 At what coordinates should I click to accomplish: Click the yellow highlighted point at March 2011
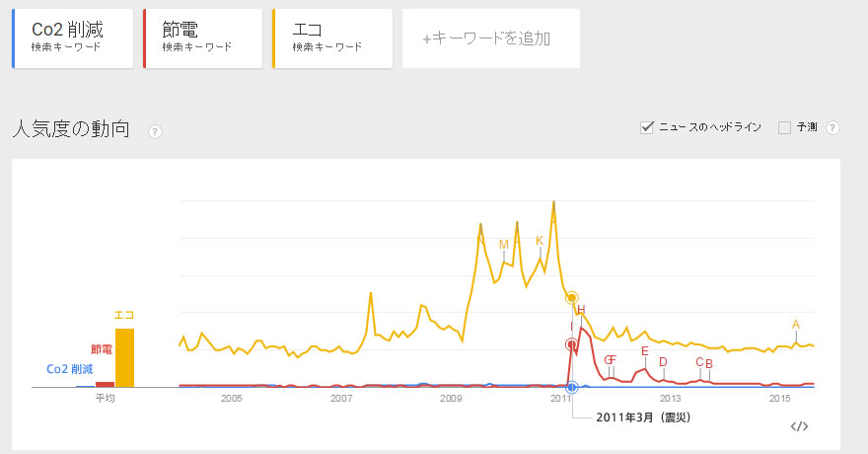pos(572,298)
